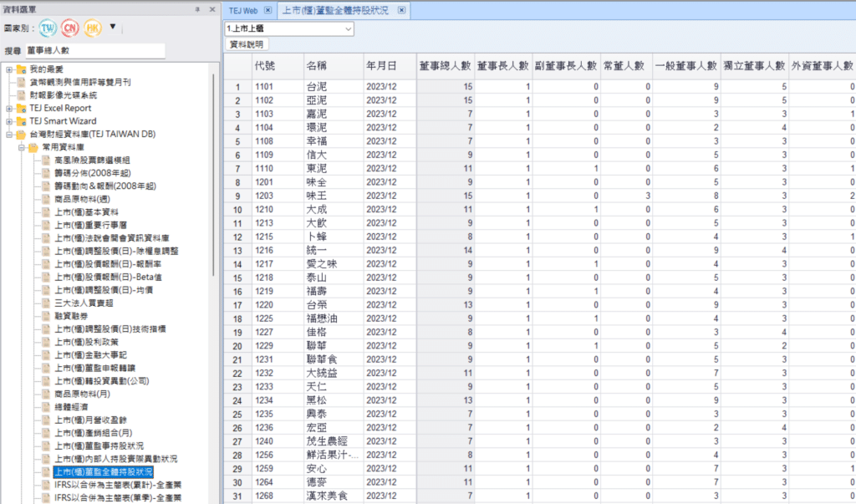The width and height of the screenshot is (856, 504).
Task: Click the tree panel vertical scrollbar
Action: point(213,175)
